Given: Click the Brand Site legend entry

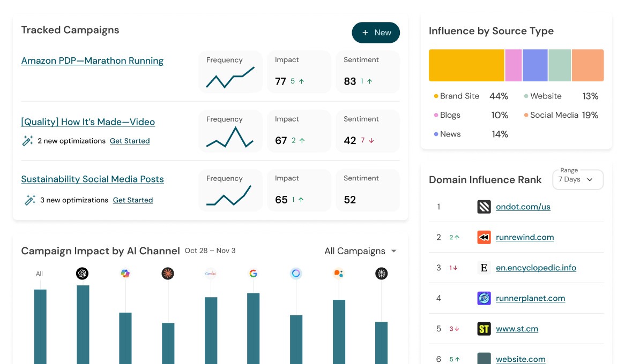Looking at the screenshot, I should coord(471,96).
